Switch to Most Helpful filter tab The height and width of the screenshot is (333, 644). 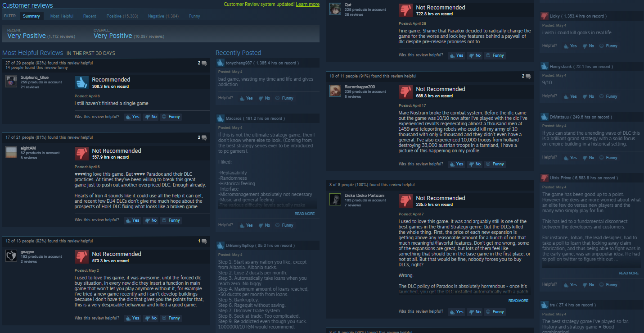(62, 16)
